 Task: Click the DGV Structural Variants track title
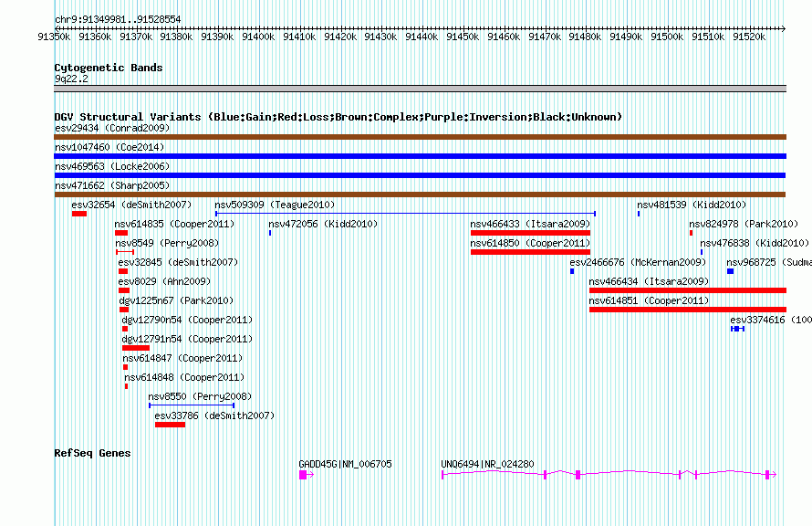[x=338, y=117]
